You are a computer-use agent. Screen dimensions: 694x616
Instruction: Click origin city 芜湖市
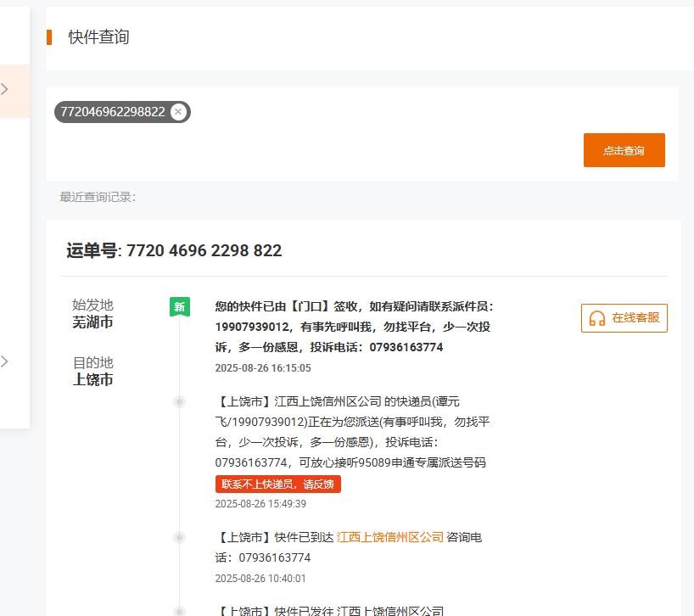92,322
